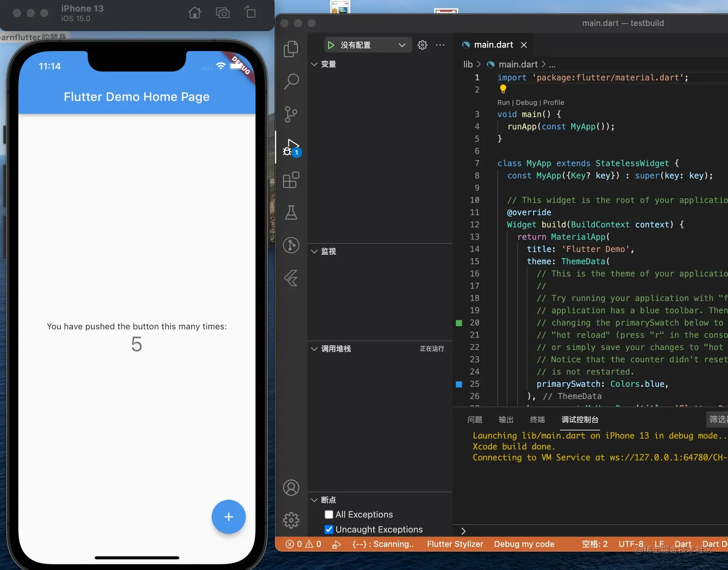
Task: Enable the All Exceptions breakpoint checkbox
Action: pyautogui.click(x=329, y=515)
